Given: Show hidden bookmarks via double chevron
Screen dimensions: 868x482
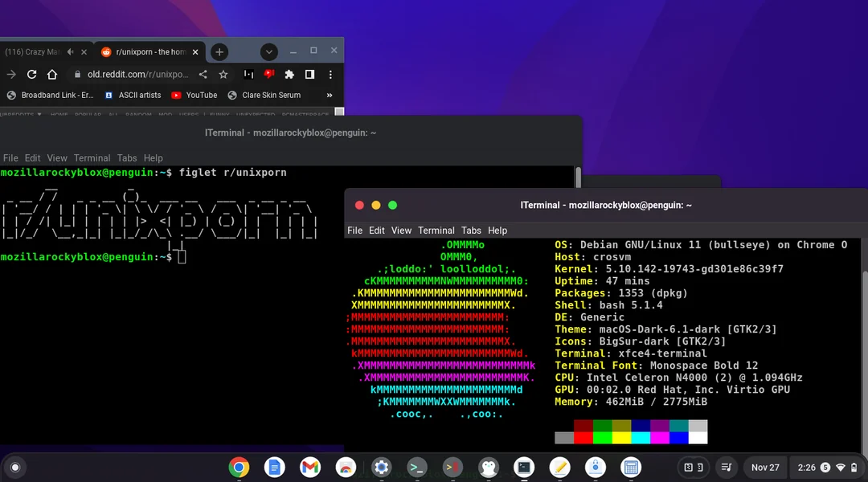Looking at the screenshot, I should 330,95.
